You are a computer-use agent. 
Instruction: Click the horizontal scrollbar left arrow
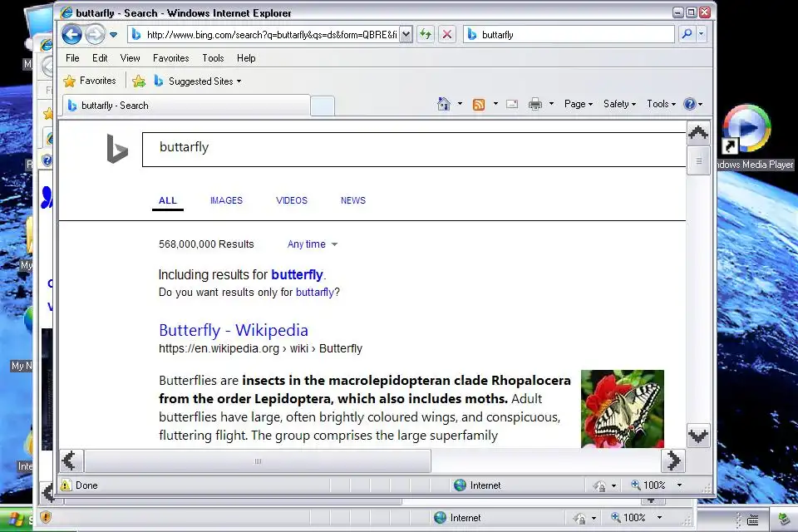tap(70, 461)
